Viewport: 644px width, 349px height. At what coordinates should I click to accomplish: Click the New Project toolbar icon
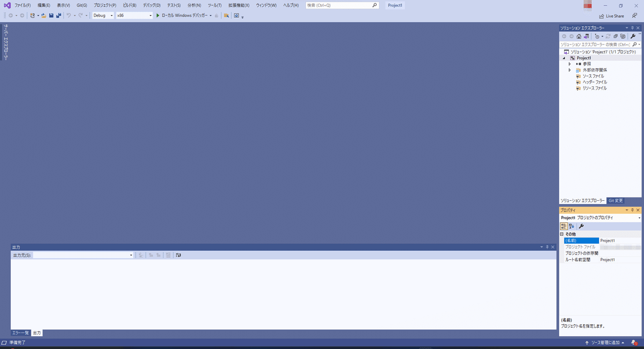[x=33, y=16]
